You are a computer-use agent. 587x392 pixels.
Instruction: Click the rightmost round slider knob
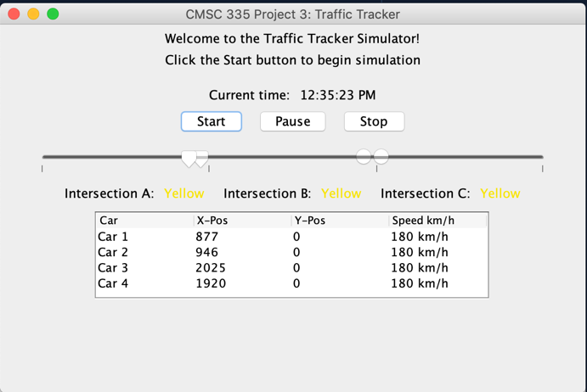(x=381, y=156)
